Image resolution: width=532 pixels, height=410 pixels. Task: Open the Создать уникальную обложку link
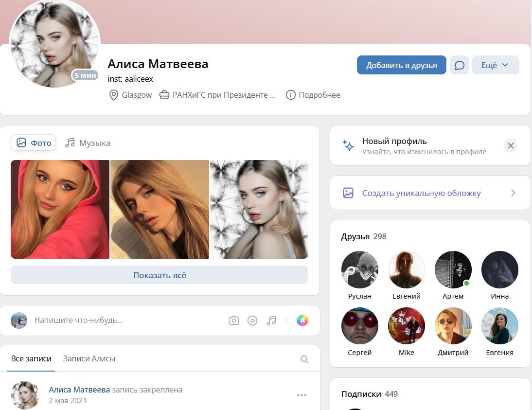point(422,193)
